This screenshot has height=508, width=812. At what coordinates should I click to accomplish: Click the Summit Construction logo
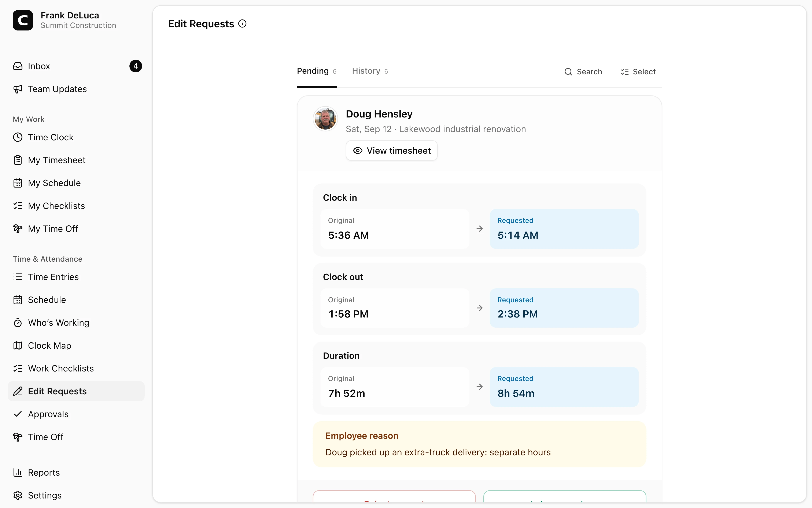click(x=23, y=21)
